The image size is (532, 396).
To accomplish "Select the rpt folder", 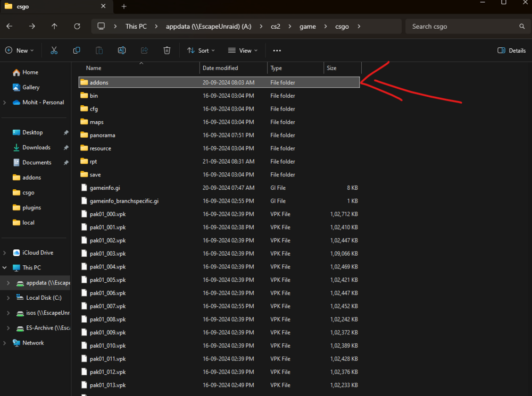I will (219, 162).
